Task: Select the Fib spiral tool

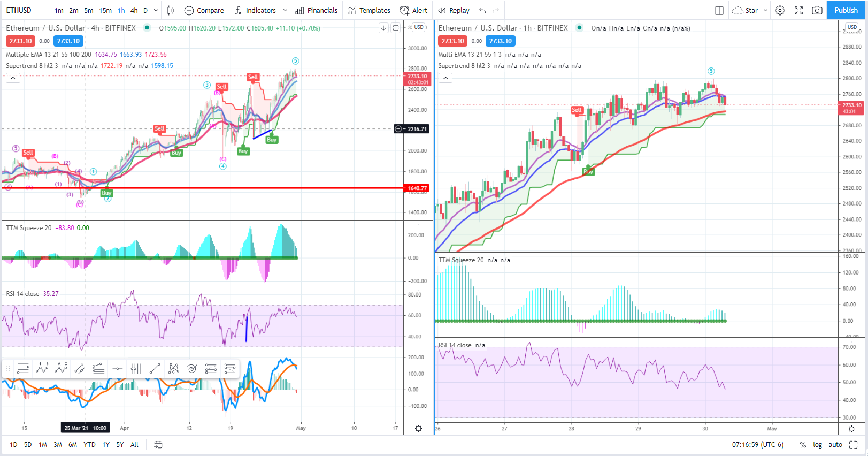Action: click(x=193, y=368)
